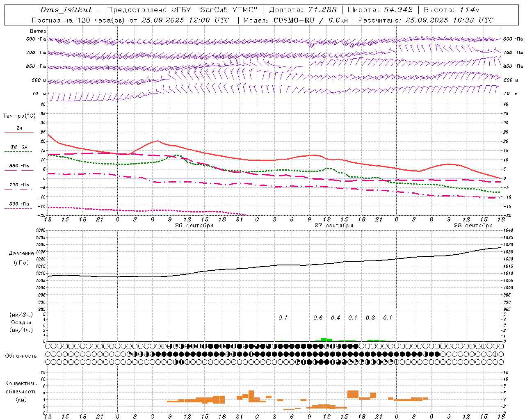Click the "Конвективн." label
The height and width of the screenshot is (420, 525).
pyautogui.click(x=21, y=383)
